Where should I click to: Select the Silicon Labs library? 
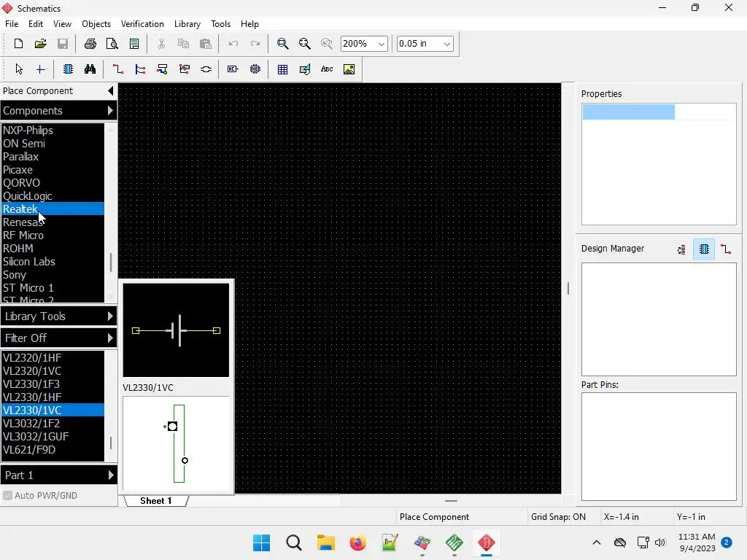click(x=53, y=262)
